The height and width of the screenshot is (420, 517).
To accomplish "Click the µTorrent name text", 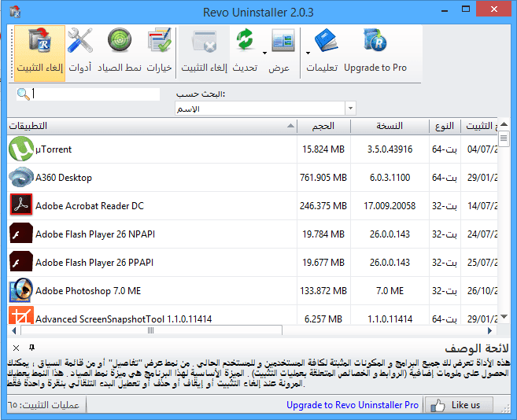I will point(54,149).
